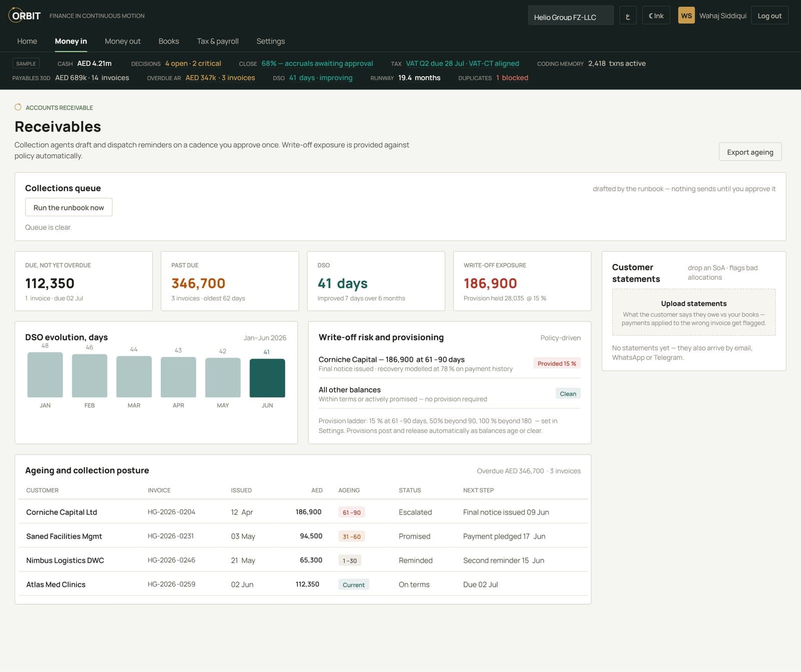Screen dimensions: 801x672
Task: Go to the Home tab
Action: pyautogui.click(x=27, y=41)
